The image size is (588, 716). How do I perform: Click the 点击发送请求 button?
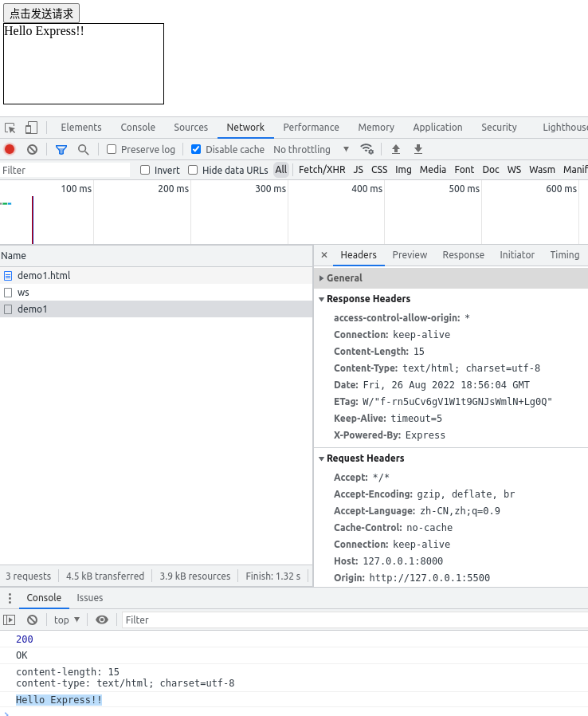point(41,14)
